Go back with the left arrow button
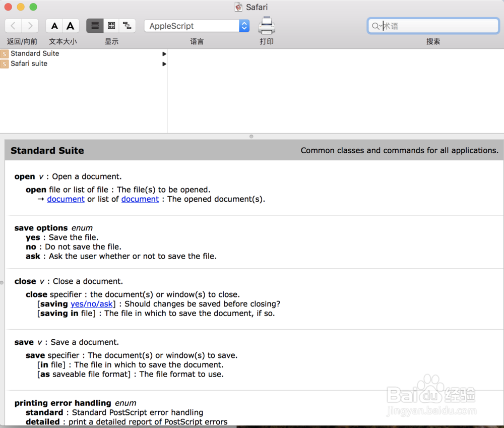 click(x=13, y=26)
